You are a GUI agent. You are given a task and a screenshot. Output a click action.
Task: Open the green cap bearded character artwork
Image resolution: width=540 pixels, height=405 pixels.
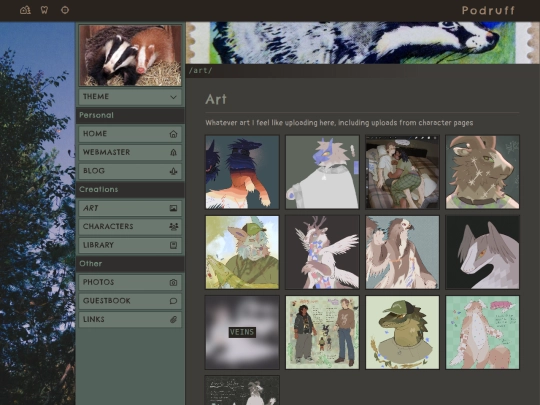[242, 252]
